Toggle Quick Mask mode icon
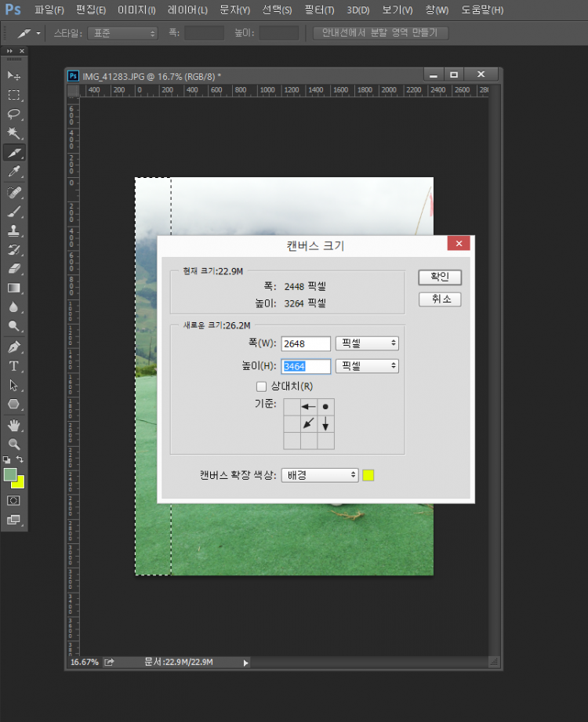The height and width of the screenshot is (722, 588). (x=14, y=500)
